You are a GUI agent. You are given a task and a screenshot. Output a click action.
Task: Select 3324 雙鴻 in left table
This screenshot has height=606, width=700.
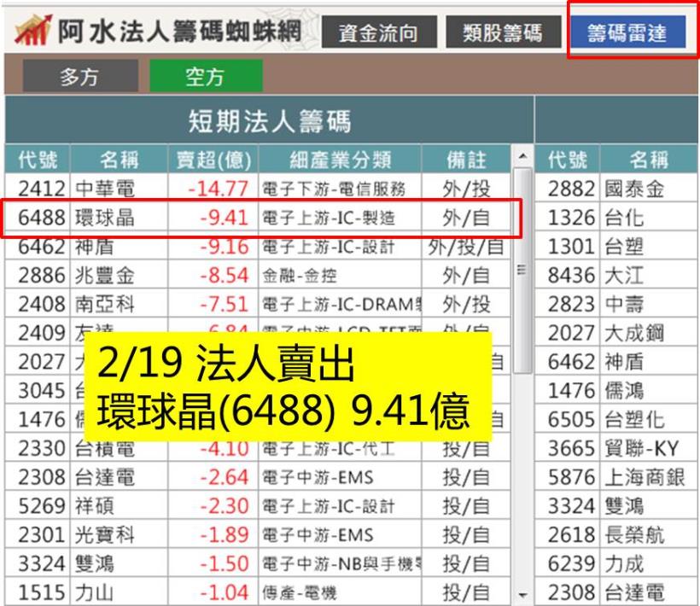pos(258,563)
